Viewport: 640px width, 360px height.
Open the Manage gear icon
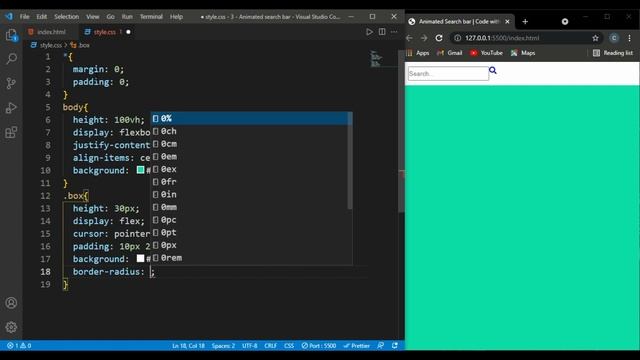(11, 327)
